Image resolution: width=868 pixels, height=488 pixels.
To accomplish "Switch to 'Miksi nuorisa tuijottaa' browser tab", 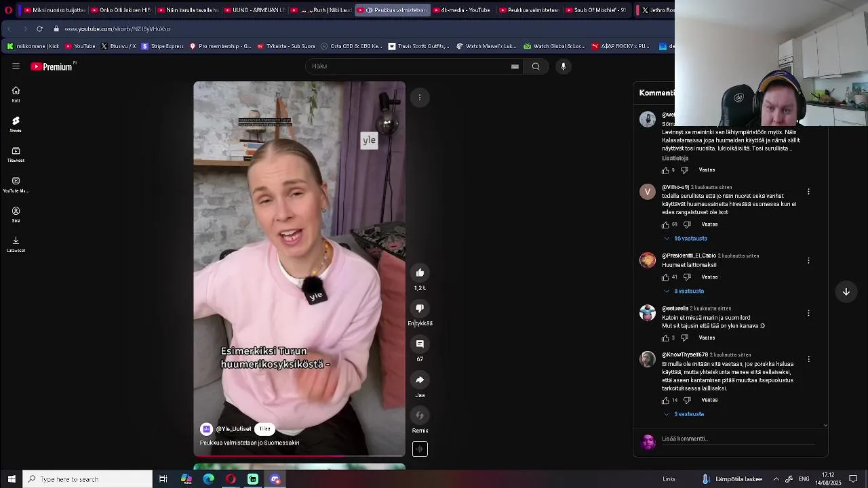I will click(54, 10).
